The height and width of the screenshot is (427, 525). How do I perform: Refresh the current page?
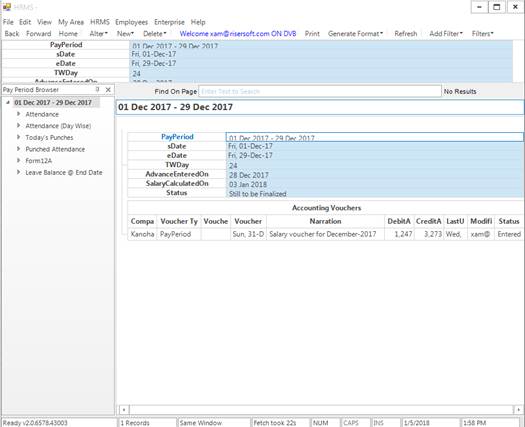click(x=406, y=33)
